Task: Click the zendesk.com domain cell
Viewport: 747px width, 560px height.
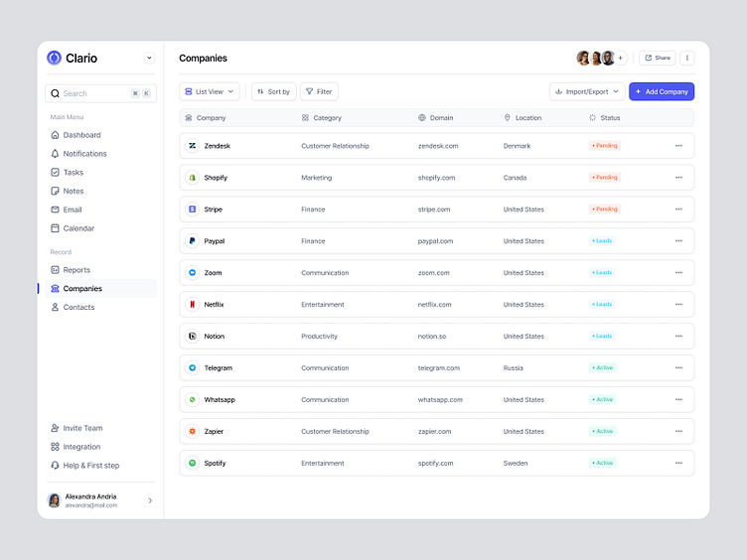Action: (438, 146)
